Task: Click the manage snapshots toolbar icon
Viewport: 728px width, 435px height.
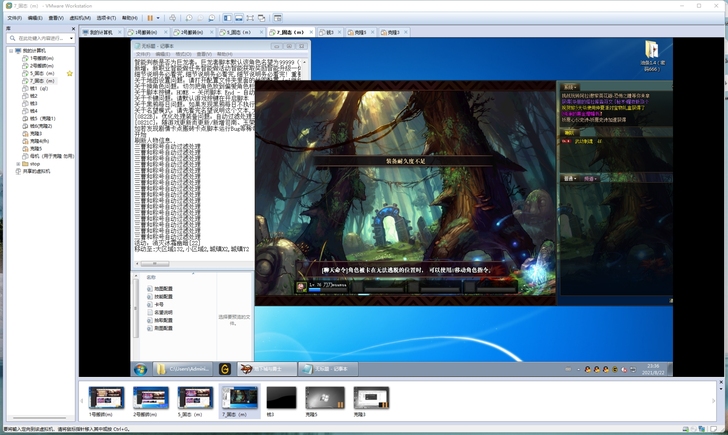Action: click(212, 18)
